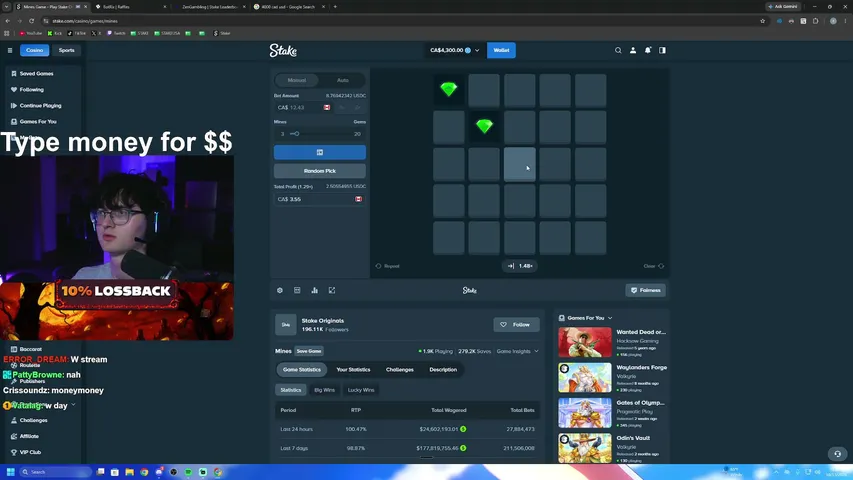Click the Bet Amount input field
The image size is (853, 480).
click(x=305, y=107)
